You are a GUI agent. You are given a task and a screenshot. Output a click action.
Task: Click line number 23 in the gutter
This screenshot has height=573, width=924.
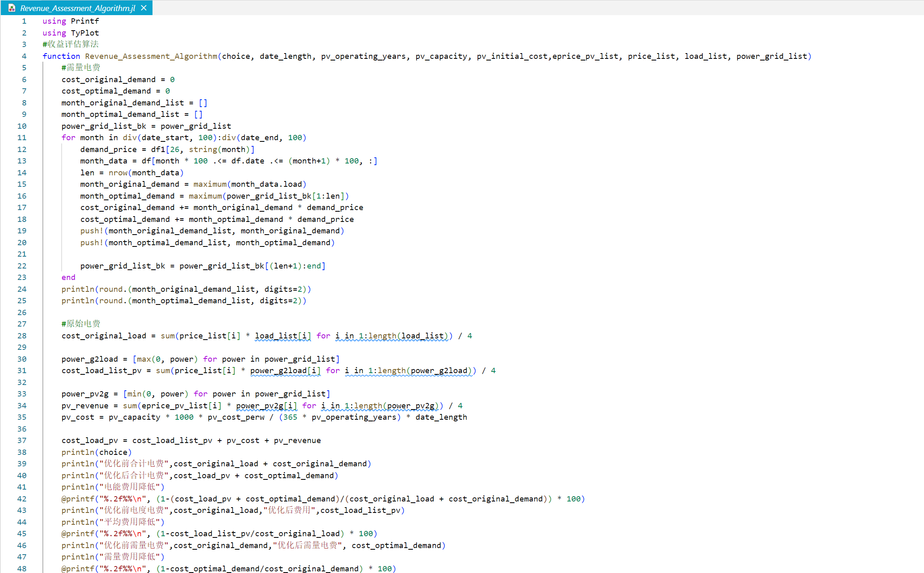[x=22, y=277]
